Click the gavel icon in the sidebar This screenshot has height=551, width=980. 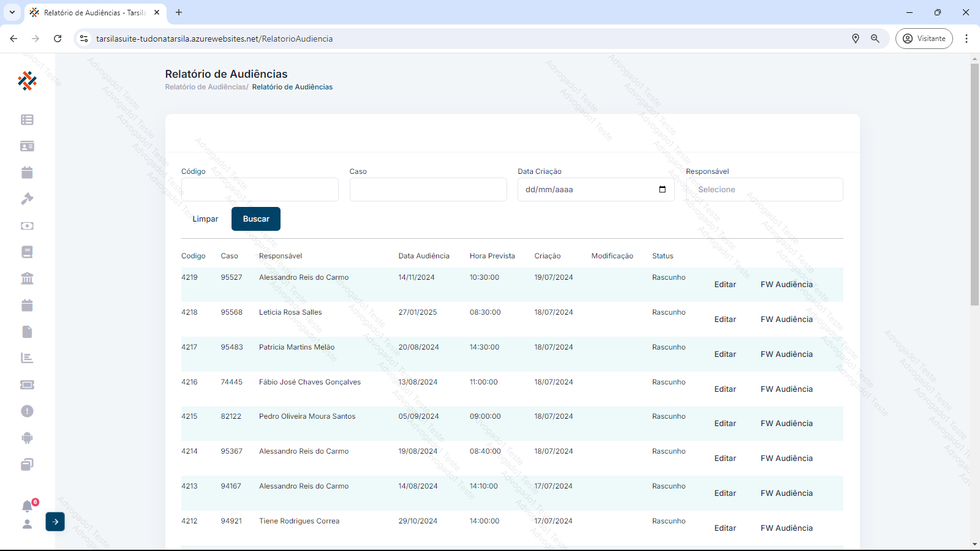coord(27,199)
